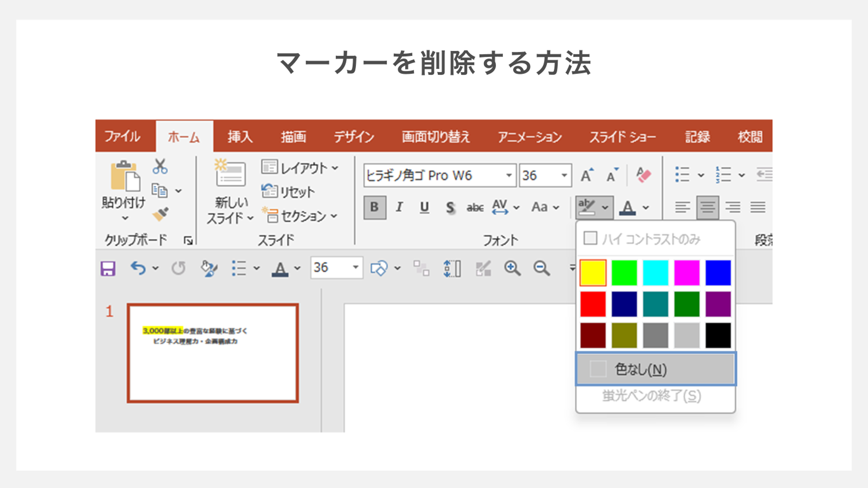The height and width of the screenshot is (488, 868).
Task: Justify text alignment icon
Action: [757, 207]
